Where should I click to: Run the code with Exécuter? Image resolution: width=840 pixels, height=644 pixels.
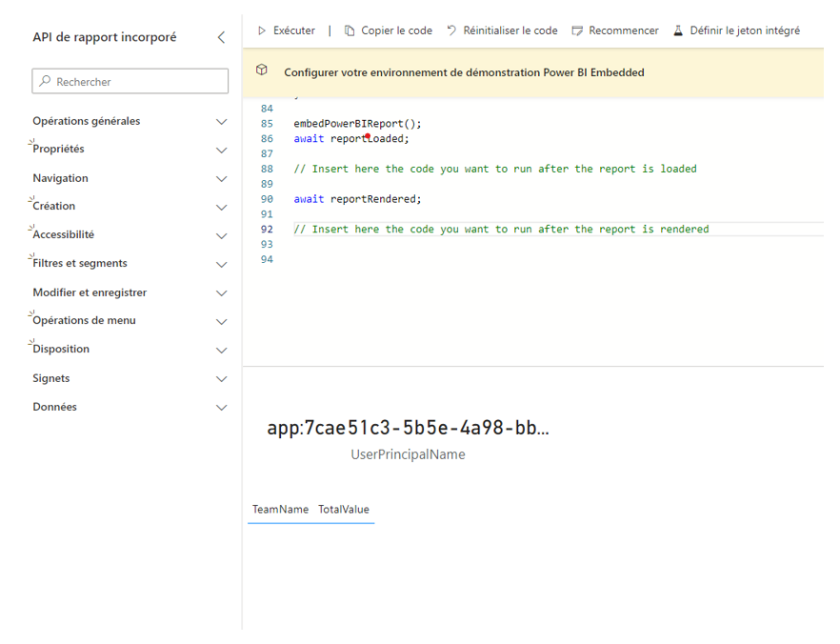pos(287,30)
